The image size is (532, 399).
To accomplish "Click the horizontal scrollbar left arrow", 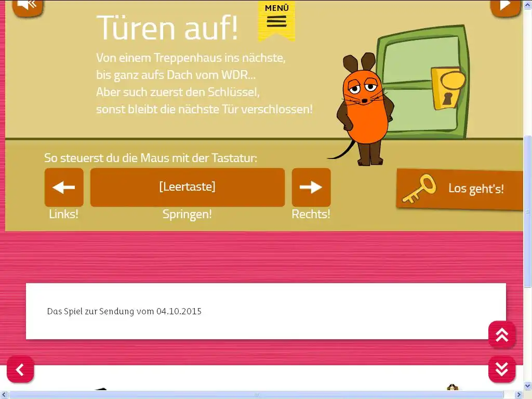I will coord(4,395).
